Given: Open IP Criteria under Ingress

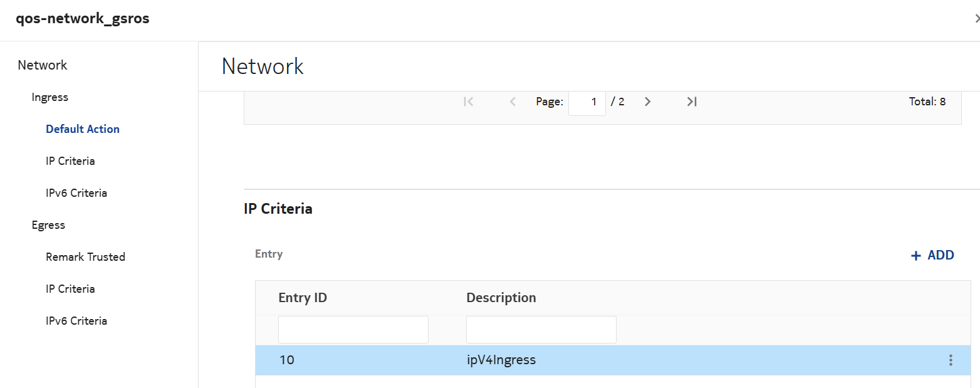Looking at the screenshot, I should tap(70, 161).
